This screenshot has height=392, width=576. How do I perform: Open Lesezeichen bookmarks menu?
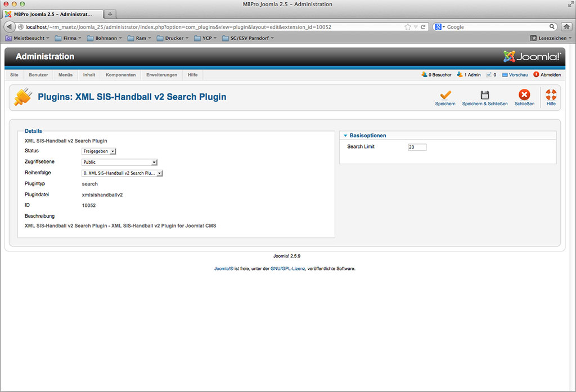coord(551,38)
